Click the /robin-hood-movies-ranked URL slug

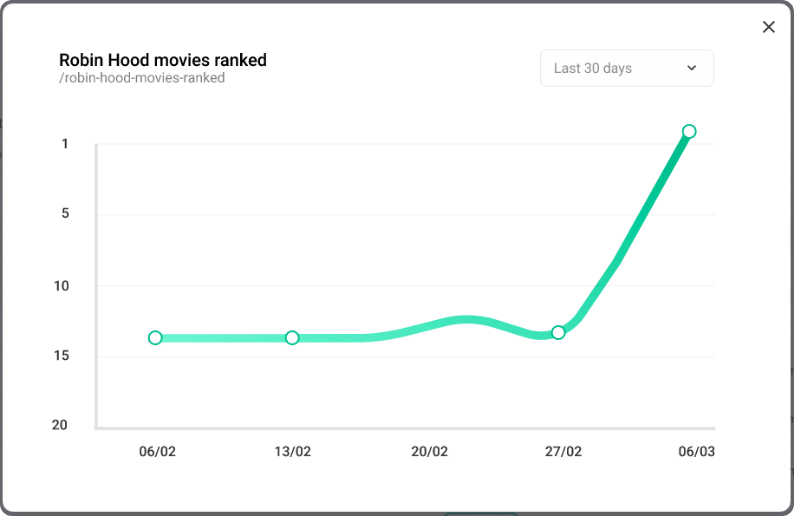142,78
